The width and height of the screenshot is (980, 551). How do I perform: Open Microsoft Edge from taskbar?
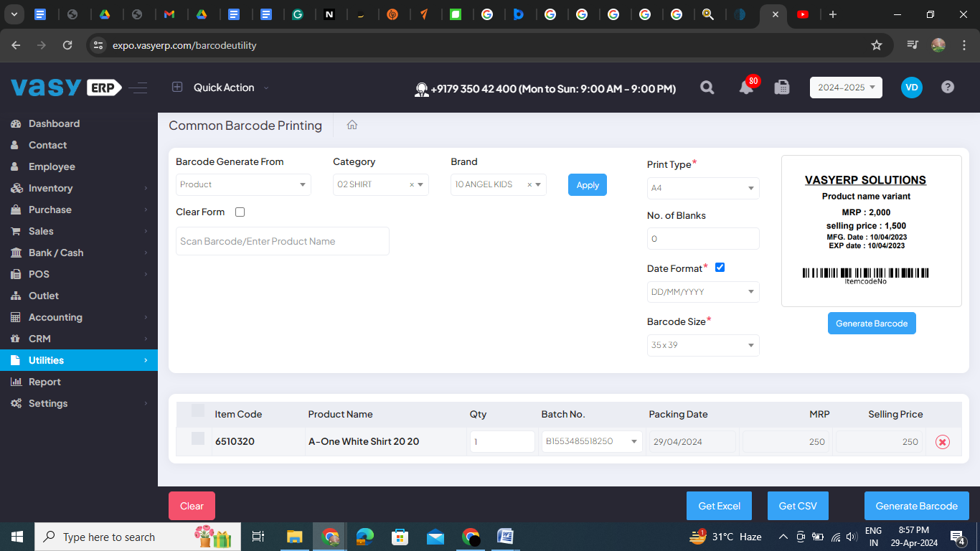(x=365, y=537)
